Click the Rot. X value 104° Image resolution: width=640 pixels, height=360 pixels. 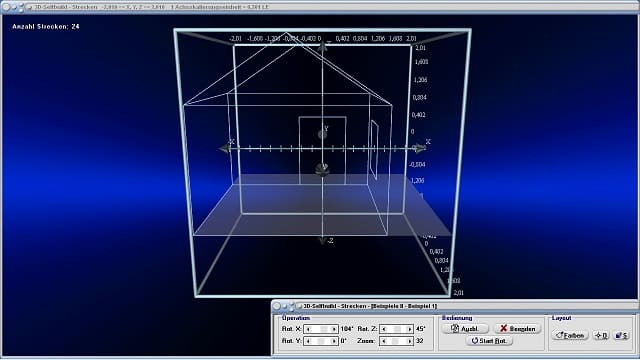(x=347, y=329)
